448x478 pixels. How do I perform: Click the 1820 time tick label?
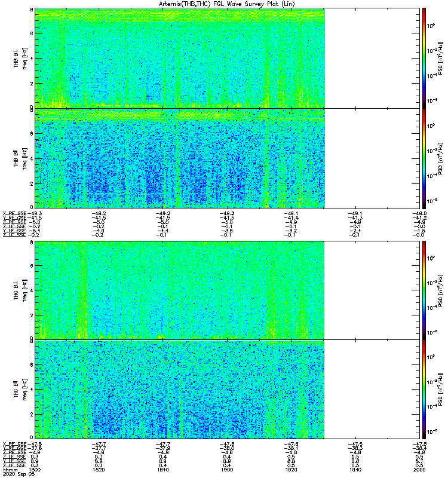99,470
